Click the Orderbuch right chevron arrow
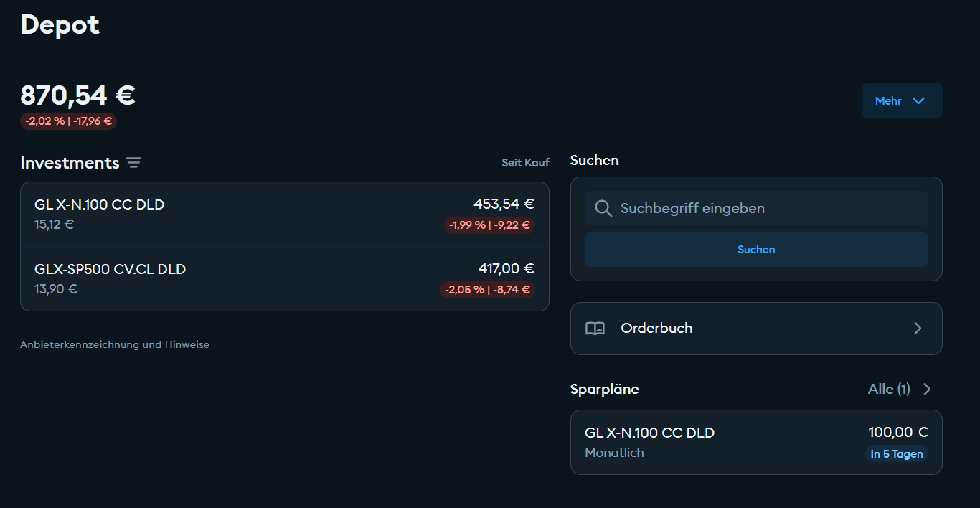Screen dimensions: 980x508 click(x=918, y=329)
